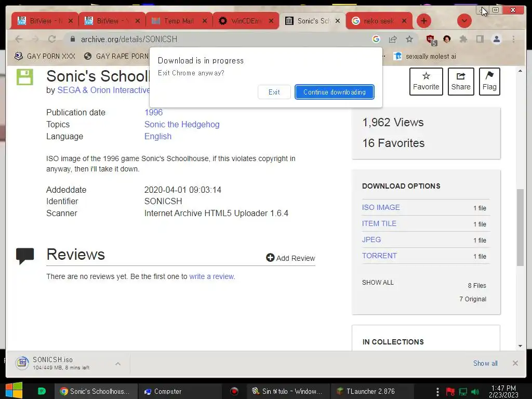Screen dimensions: 532x399
Task: Switch to the neko seek Google tab
Action: [378, 21]
